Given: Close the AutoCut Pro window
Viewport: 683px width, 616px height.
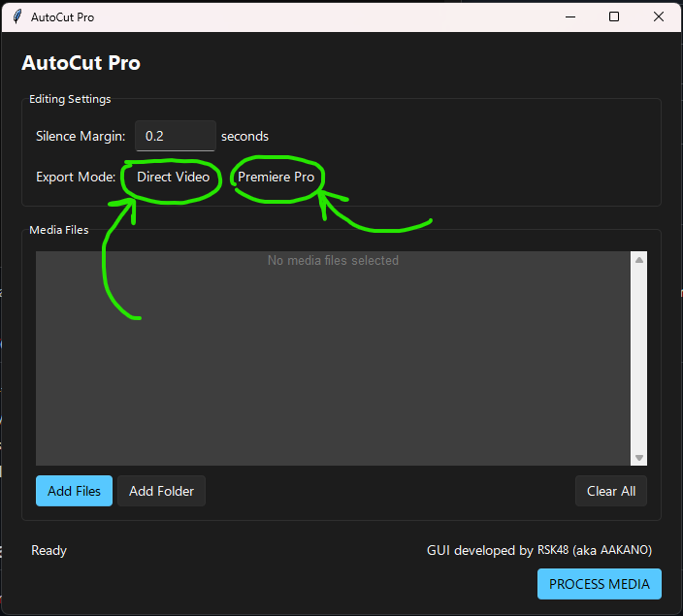Looking at the screenshot, I should pos(659,17).
